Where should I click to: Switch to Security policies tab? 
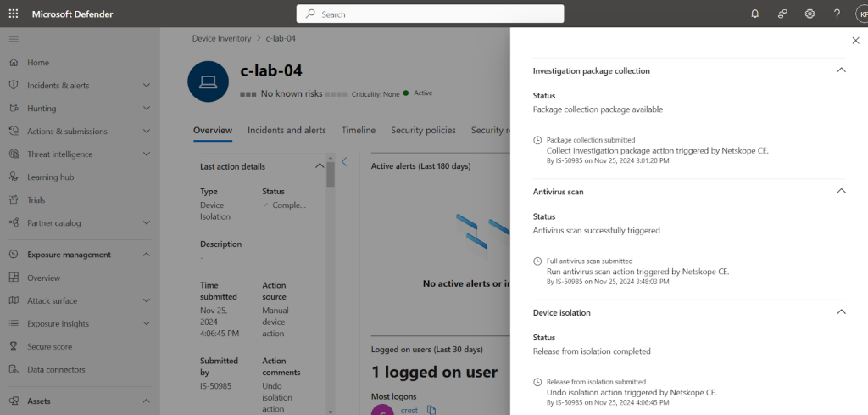pos(424,130)
